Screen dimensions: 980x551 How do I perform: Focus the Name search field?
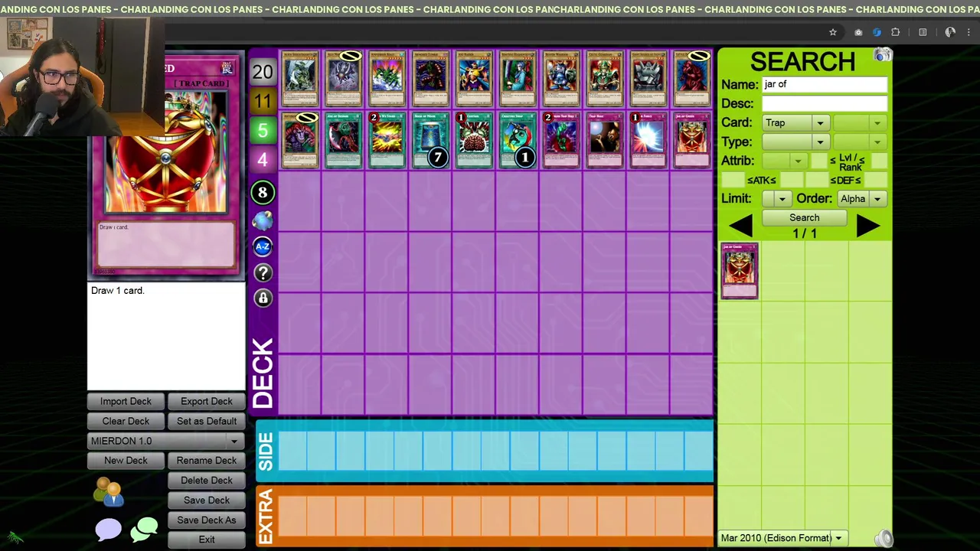click(x=825, y=85)
